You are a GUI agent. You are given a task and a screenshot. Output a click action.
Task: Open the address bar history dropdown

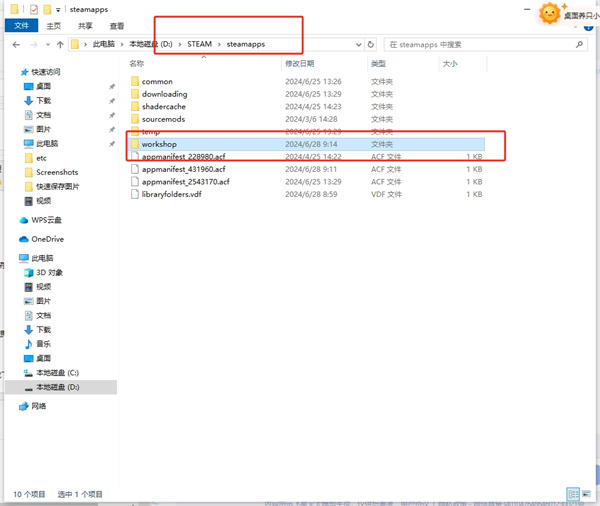pos(356,45)
